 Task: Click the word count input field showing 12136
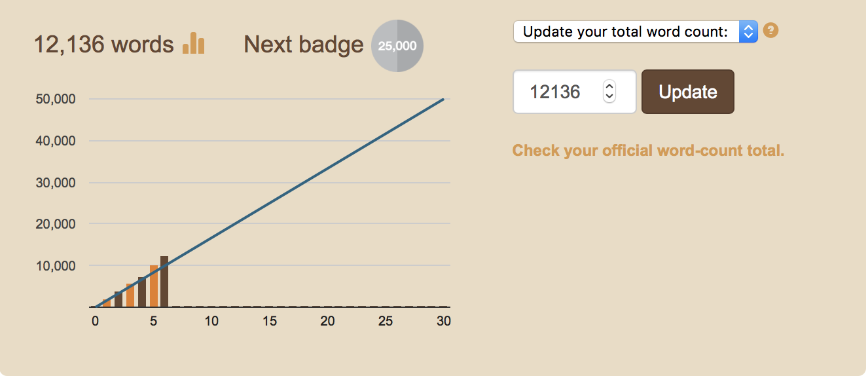pos(575,92)
